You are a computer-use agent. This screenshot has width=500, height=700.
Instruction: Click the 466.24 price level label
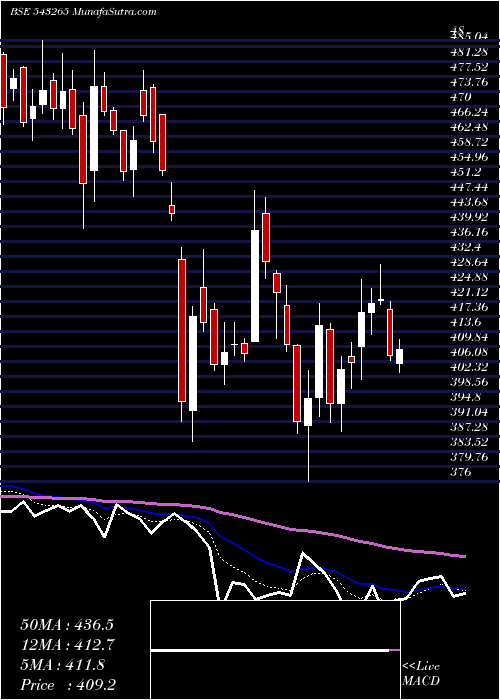point(469,112)
